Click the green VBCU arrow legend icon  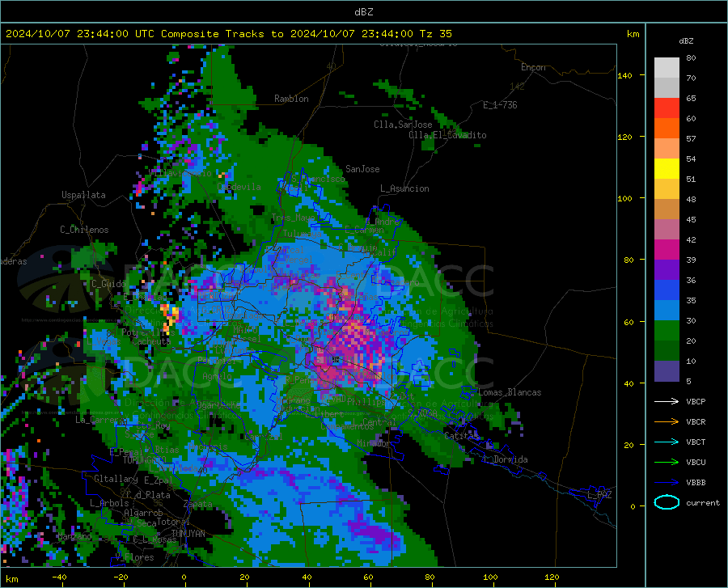click(x=667, y=462)
